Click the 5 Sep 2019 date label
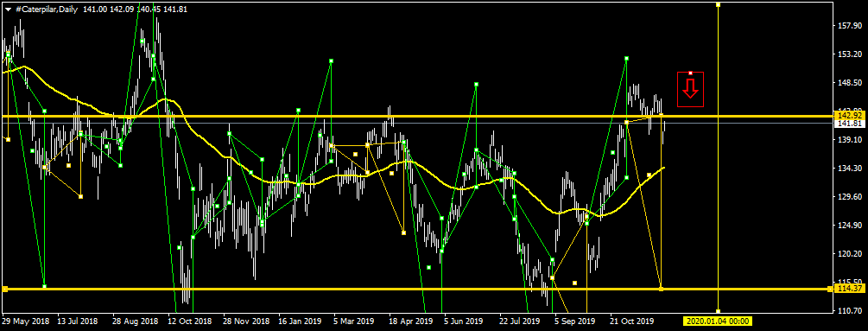The image size is (868, 331). (x=574, y=321)
